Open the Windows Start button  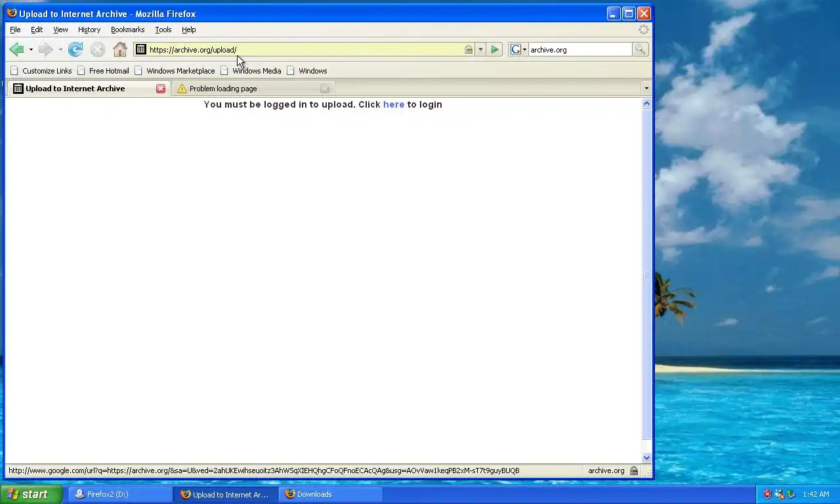31,494
